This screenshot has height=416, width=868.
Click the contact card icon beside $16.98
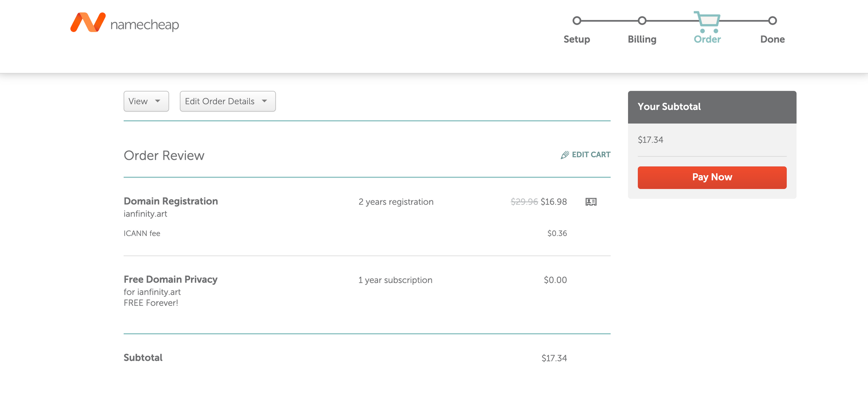(x=591, y=202)
